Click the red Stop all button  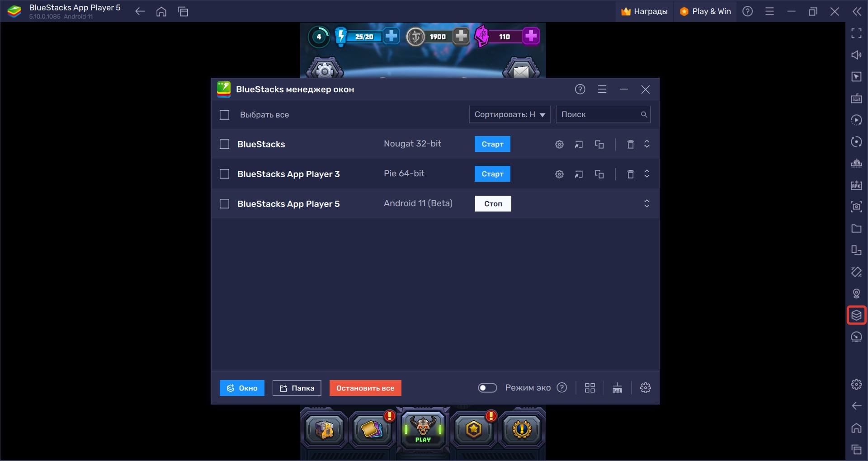(365, 388)
